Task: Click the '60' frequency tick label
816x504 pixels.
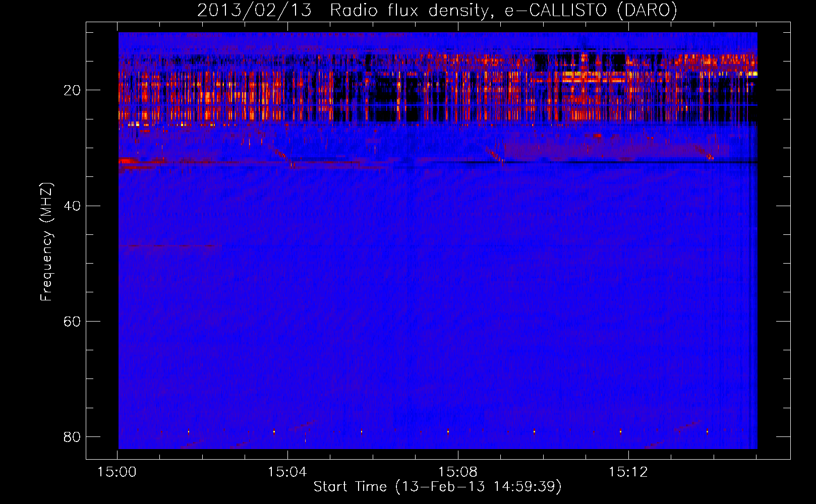Action: pyautogui.click(x=72, y=321)
